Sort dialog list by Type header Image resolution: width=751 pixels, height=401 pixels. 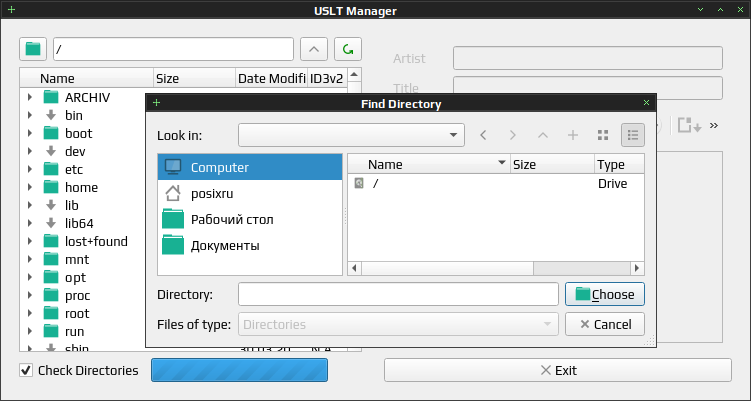click(620, 164)
